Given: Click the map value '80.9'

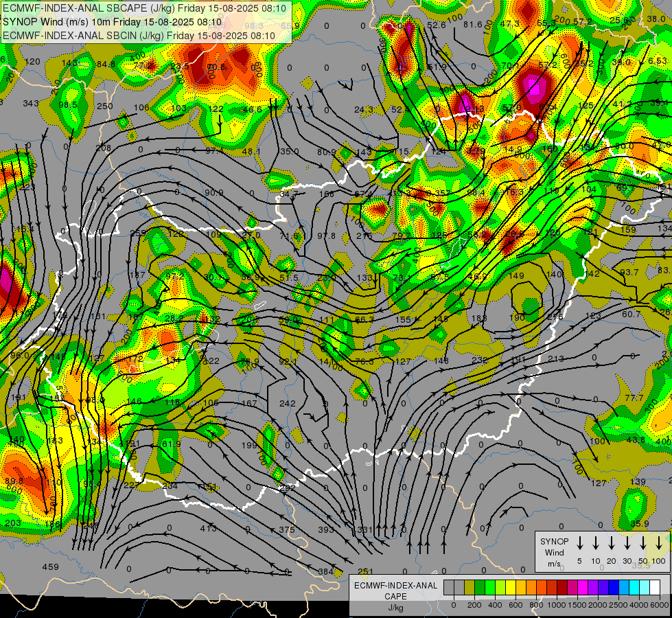Looking at the screenshot, I should click(x=327, y=152).
